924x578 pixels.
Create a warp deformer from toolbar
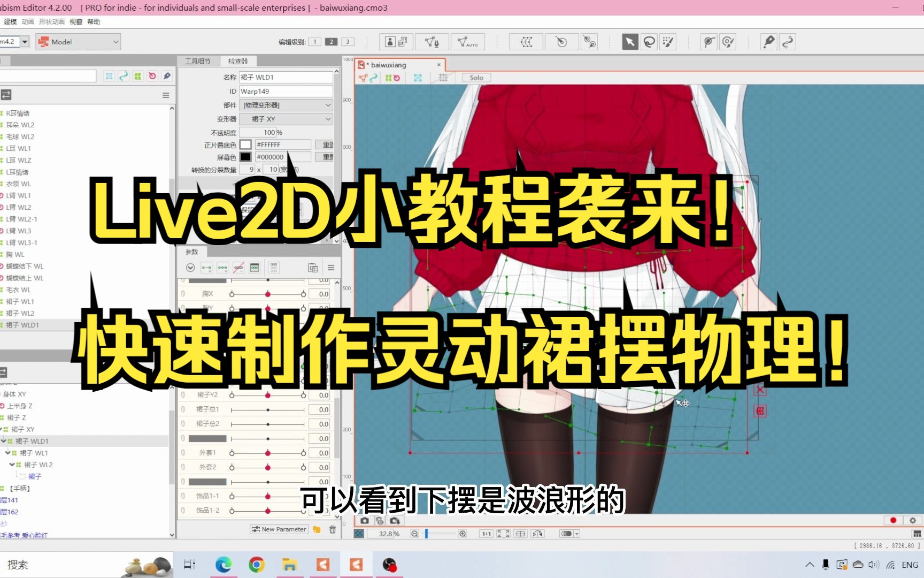[x=526, y=42]
